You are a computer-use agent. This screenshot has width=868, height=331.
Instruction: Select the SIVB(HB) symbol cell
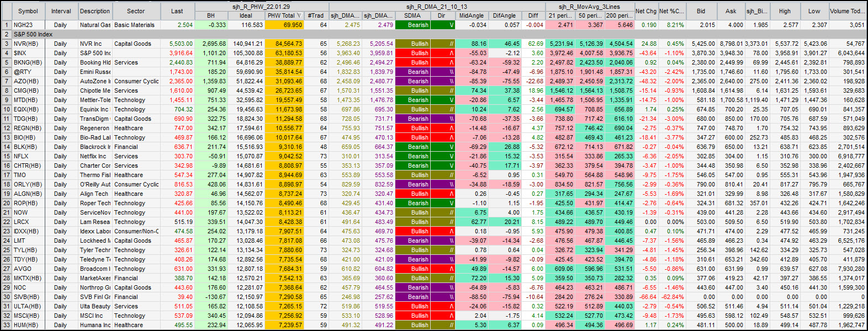pyautogui.click(x=28, y=297)
